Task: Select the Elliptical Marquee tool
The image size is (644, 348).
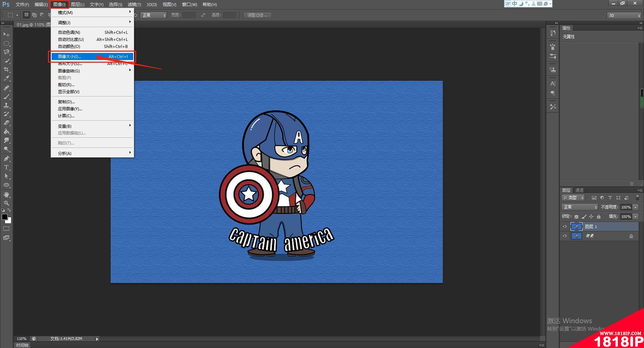Action: 6,44
